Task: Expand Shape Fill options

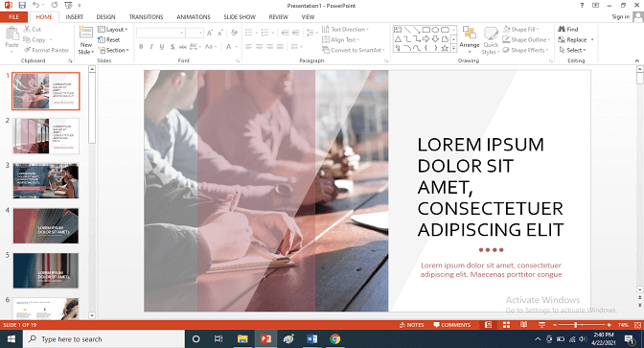Action: 520,29
